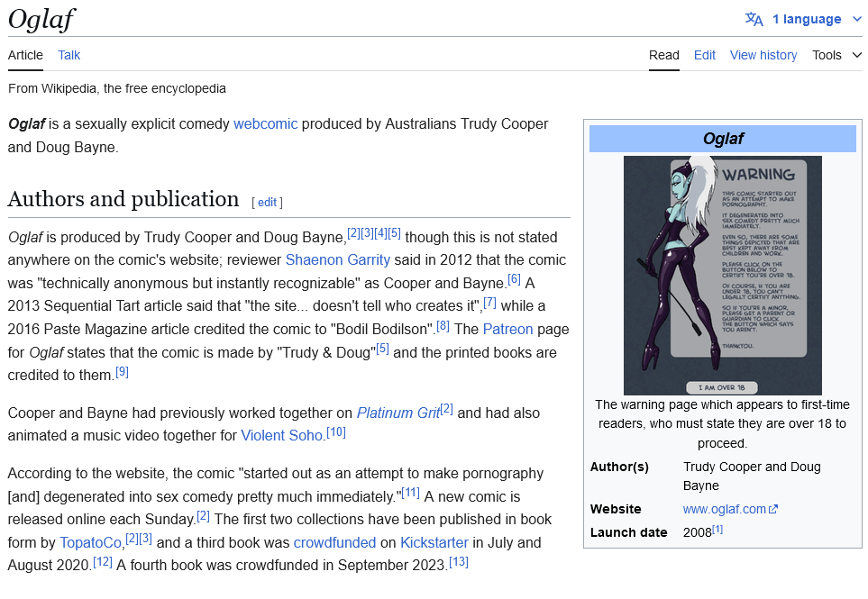Screen dimensions: 868x599
Task: Jump to citation [7] after 'who creates it'
Action: click(x=490, y=303)
